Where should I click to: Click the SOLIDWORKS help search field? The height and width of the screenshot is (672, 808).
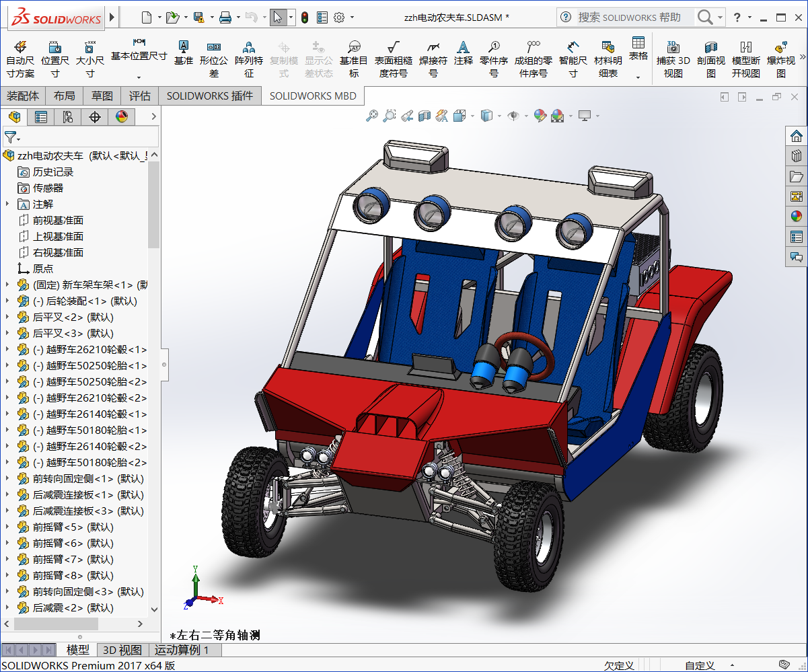pos(629,17)
